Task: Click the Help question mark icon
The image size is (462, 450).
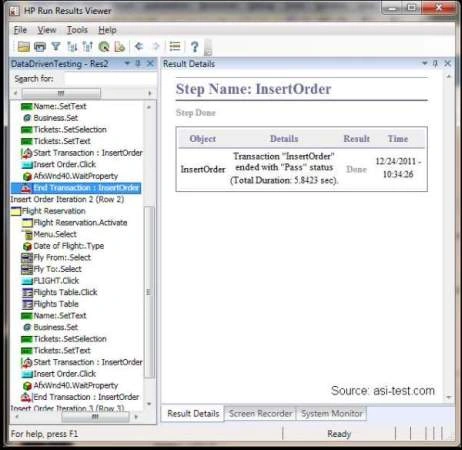Action: tap(195, 47)
